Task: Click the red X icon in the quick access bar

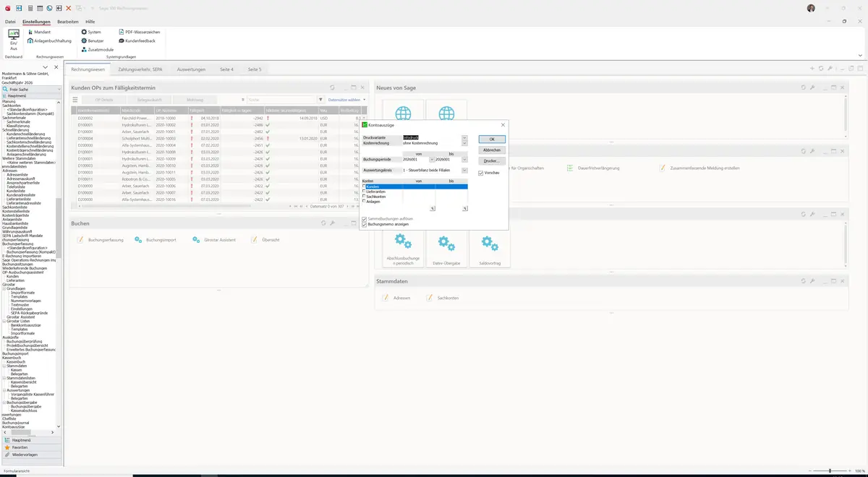Action: click(x=69, y=8)
